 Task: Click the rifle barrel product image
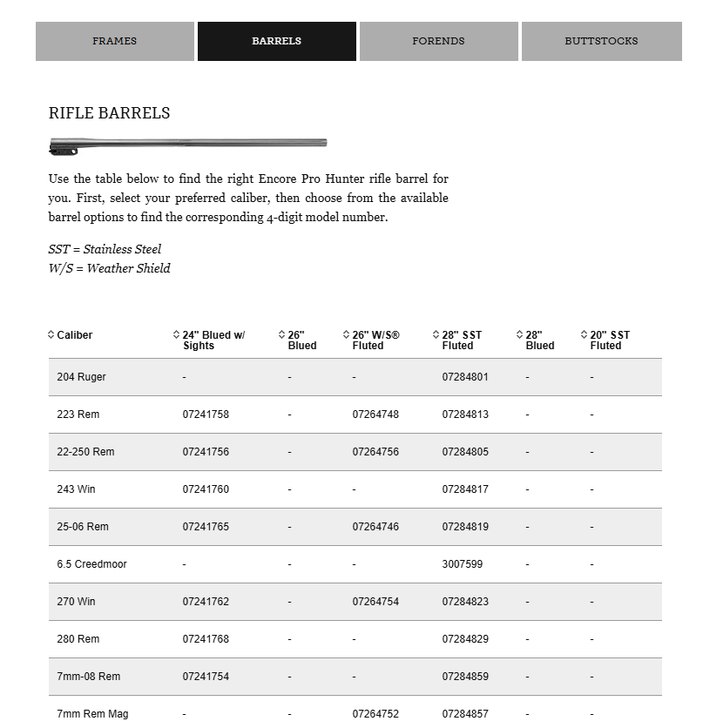188,145
